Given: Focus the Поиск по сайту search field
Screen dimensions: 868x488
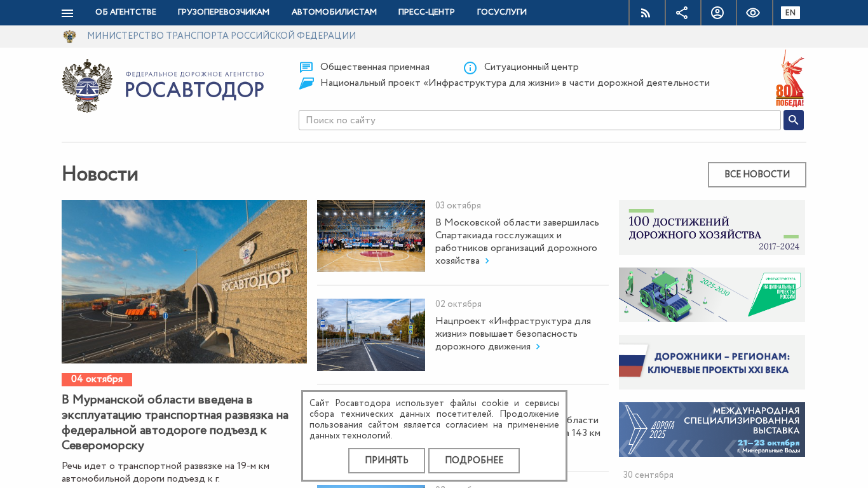Looking at the screenshot, I should [x=539, y=120].
